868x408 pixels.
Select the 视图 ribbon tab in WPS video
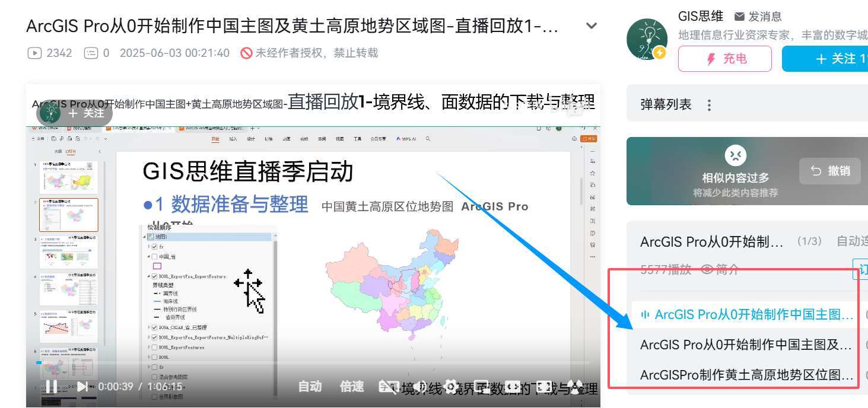339,139
